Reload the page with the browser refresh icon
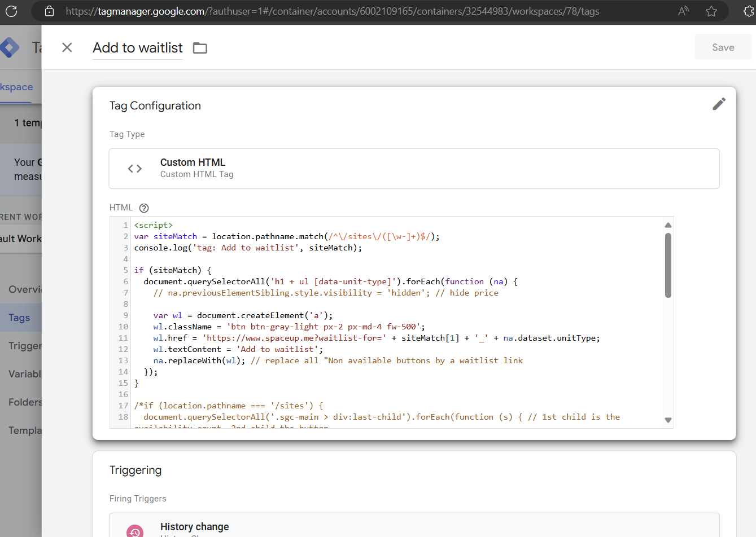 pyautogui.click(x=11, y=11)
